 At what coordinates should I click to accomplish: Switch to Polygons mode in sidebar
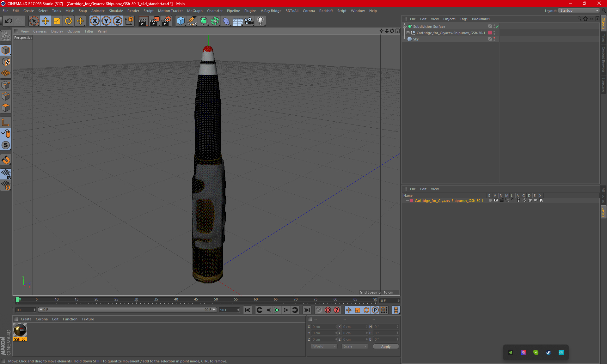pyautogui.click(x=6, y=108)
